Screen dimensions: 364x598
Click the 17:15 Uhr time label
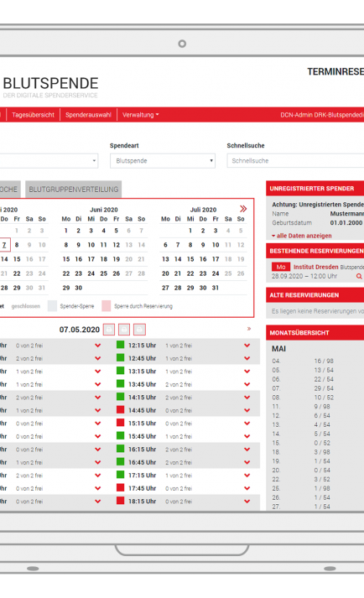tap(142, 476)
